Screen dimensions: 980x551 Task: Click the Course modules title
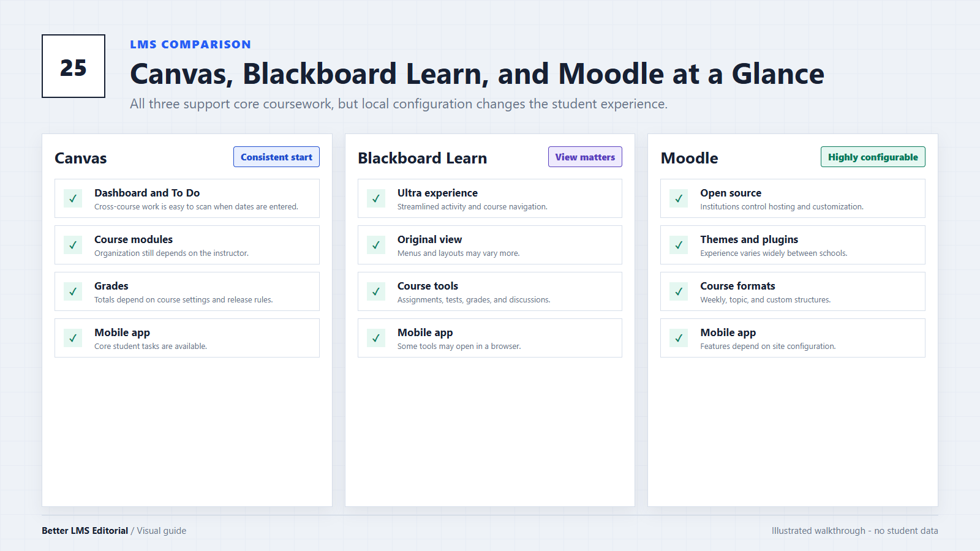(134, 239)
